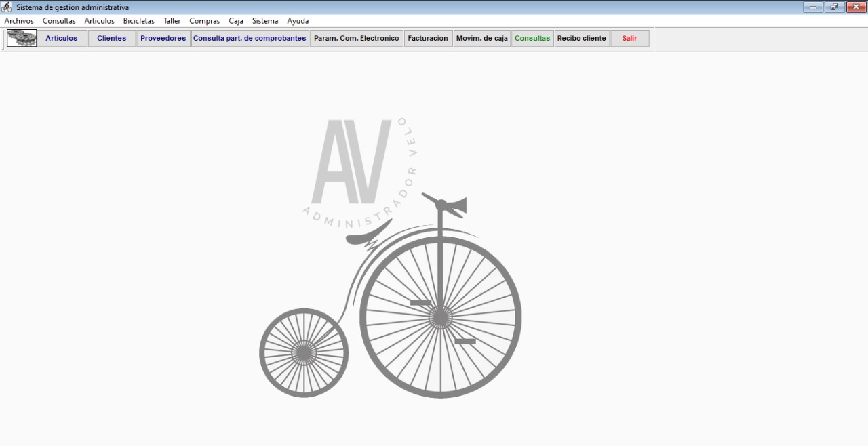Open the Clientes toolbar button

[x=112, y=39]
